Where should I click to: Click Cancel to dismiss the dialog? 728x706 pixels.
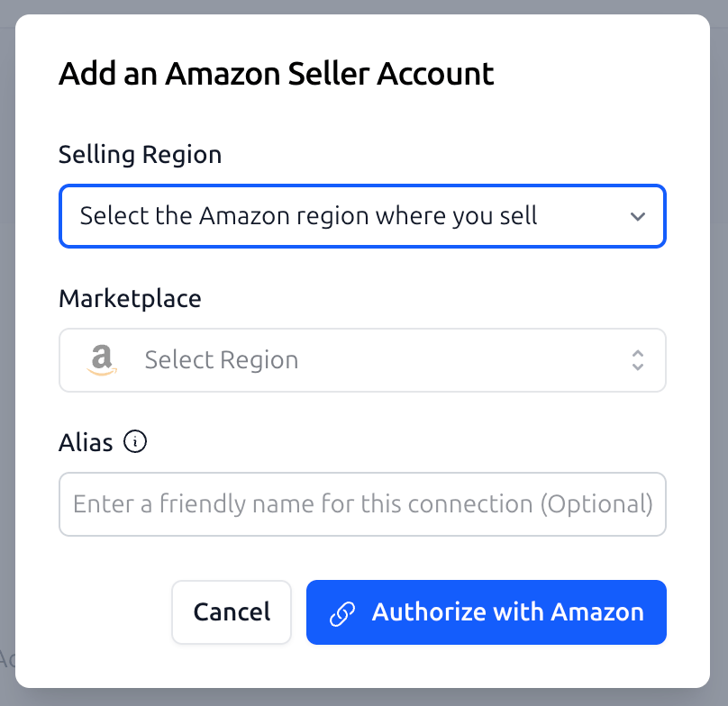(232, 612)
